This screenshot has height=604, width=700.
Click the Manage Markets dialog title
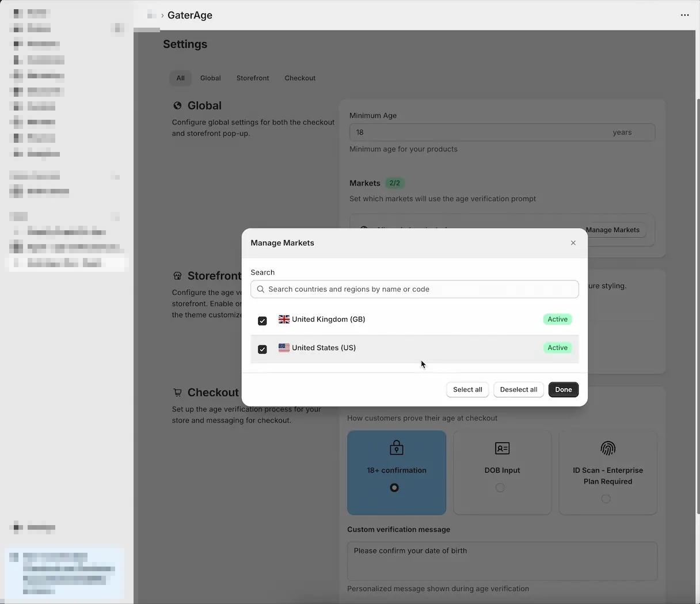point(283,243)
